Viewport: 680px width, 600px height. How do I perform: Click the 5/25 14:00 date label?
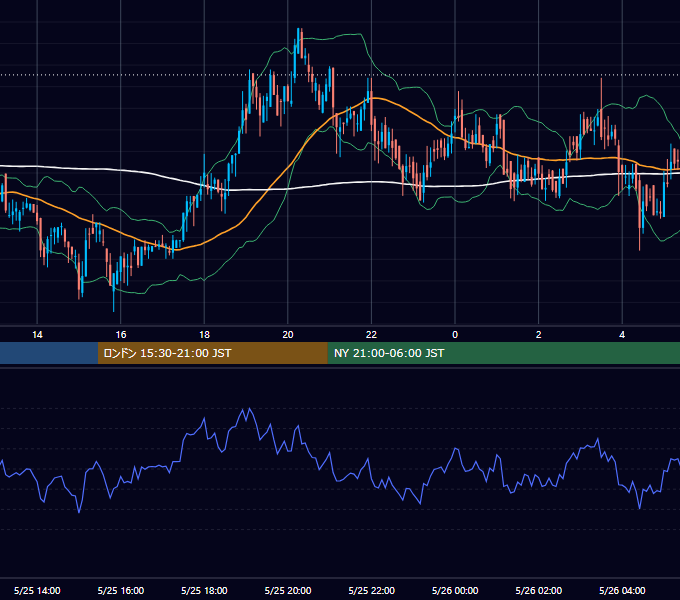pyautogui.click(x=37, y=590)
